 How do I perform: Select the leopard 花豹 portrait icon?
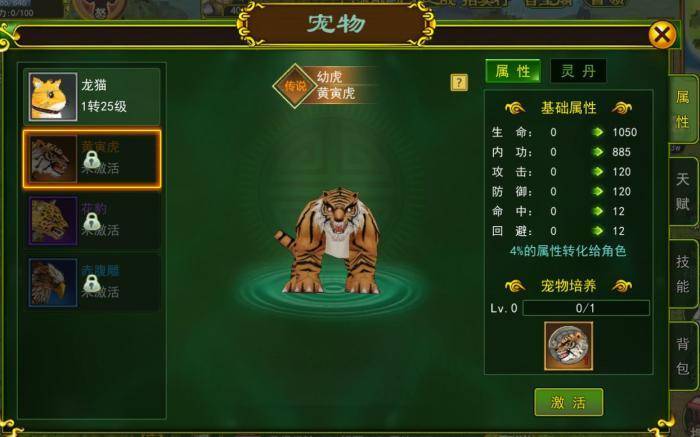pos(53,221)
